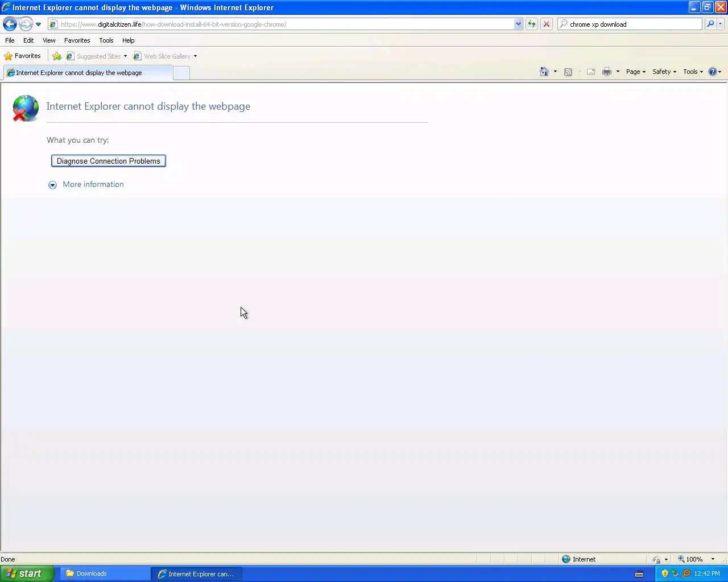728x582 pixels.
Task: Click Diagnose Connection Problems button
Action: (x=109, y=161)
